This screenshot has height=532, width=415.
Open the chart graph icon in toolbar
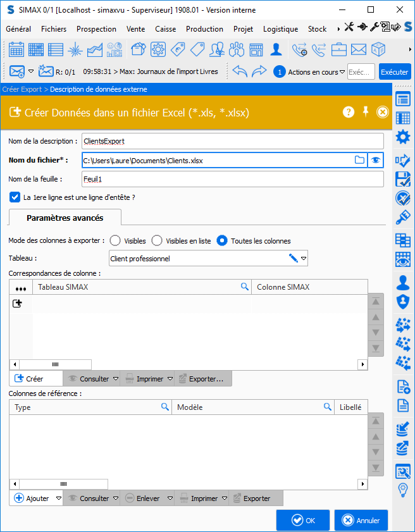pyautogui.click(x=95, y=49)
